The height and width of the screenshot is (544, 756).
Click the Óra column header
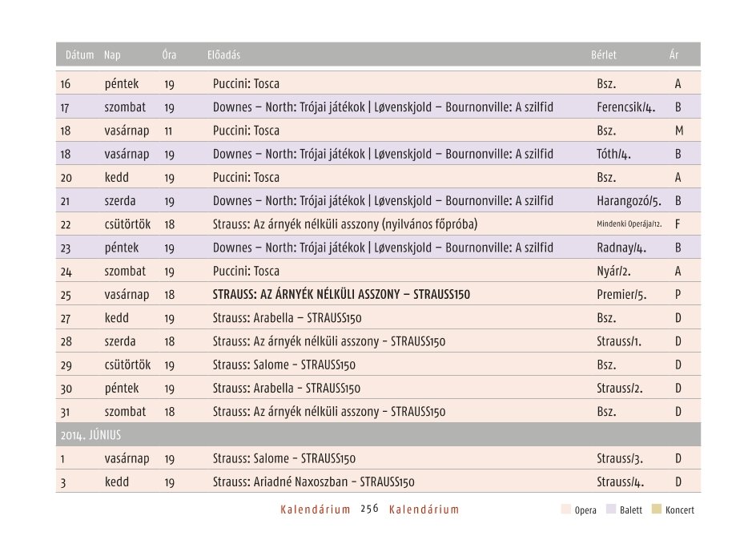[169, 54]
